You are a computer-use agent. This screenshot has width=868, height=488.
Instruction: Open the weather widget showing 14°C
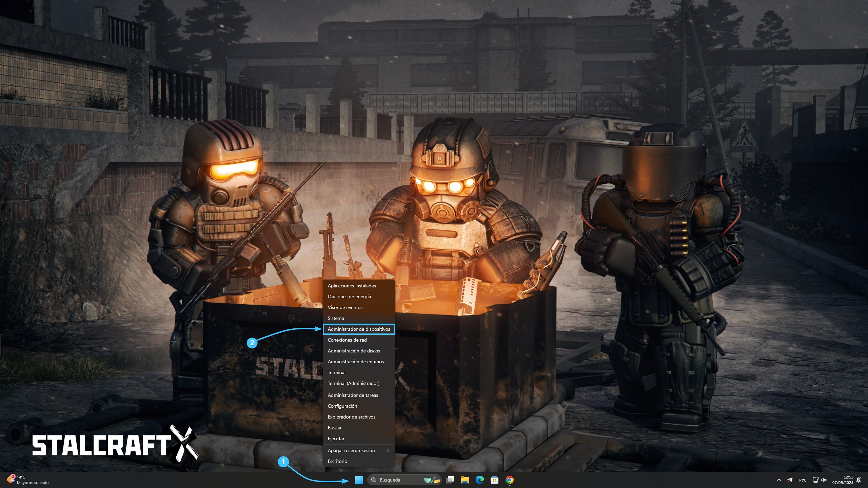click(28, 480)
